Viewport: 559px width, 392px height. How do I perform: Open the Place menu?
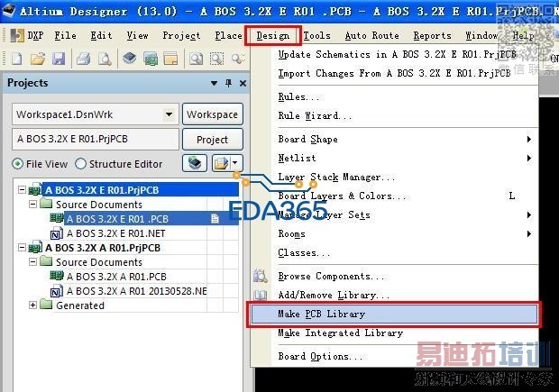228,36
